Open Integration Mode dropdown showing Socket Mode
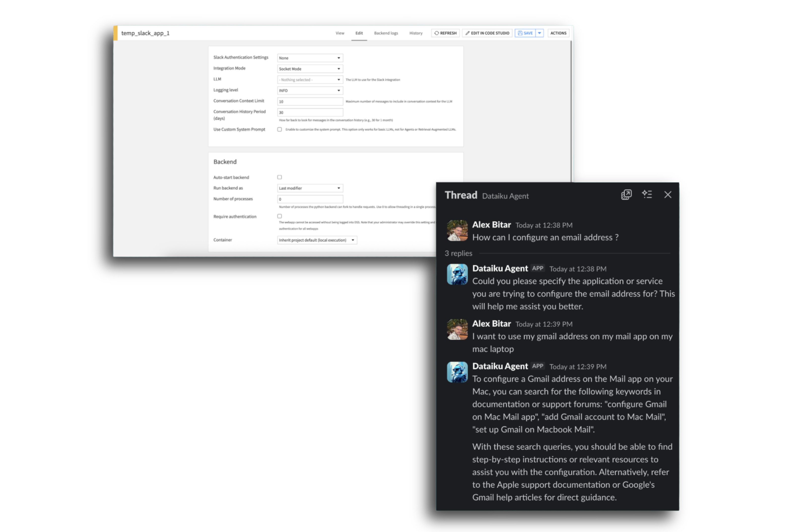Image resolution: width=808 pixels, height=532 pixels. [310, 69]
